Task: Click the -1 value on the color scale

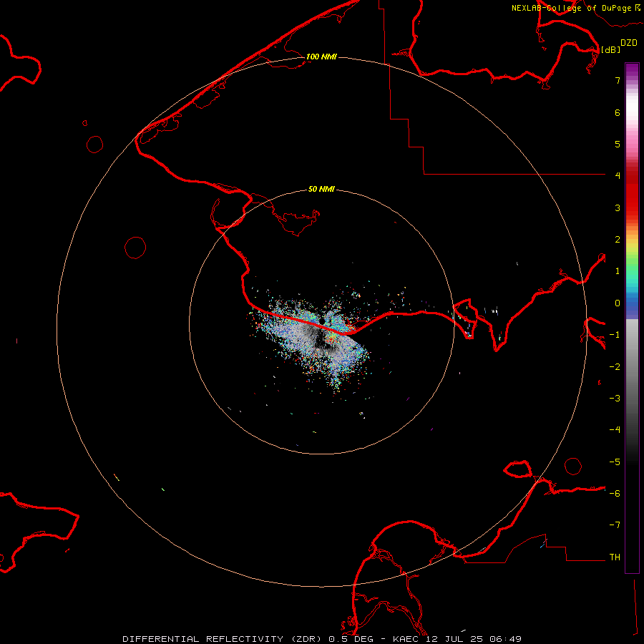Action: (615, 335)
